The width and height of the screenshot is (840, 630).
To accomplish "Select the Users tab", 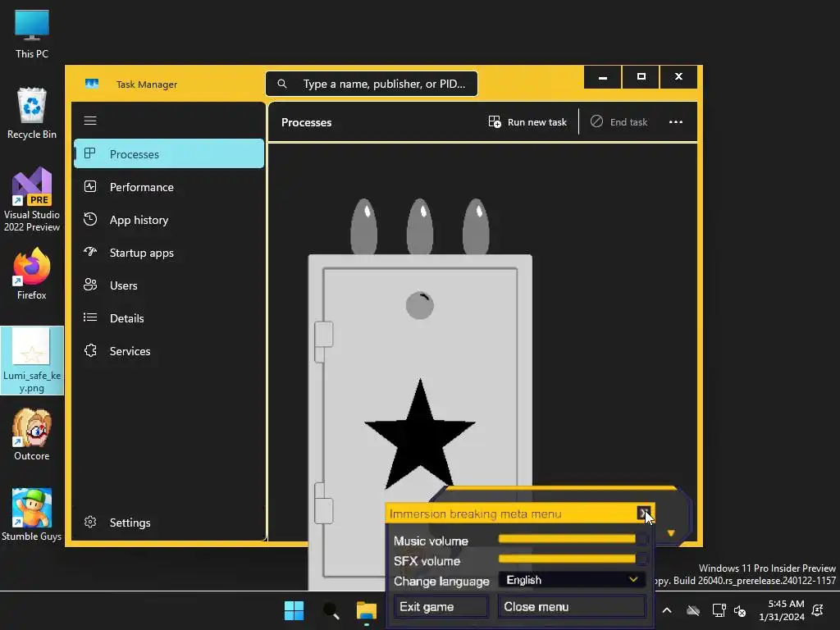I will coord(169,285).
